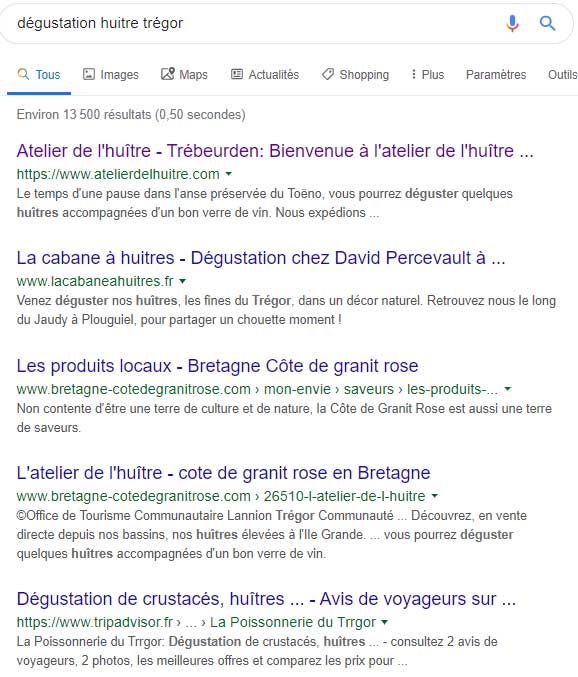Click the three-dot Plus icon
The width and height of the screenshot is (578, 677).
pyautogui.click(x=414, y=74)
